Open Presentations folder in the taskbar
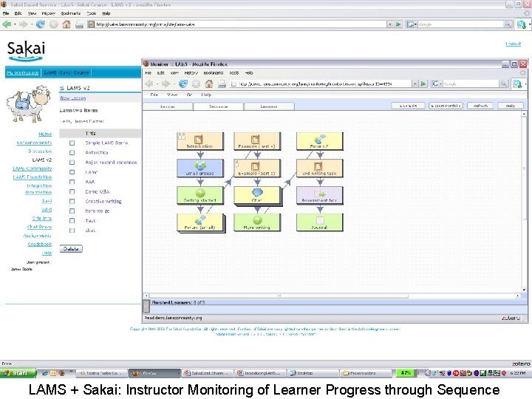 [366, 373]
